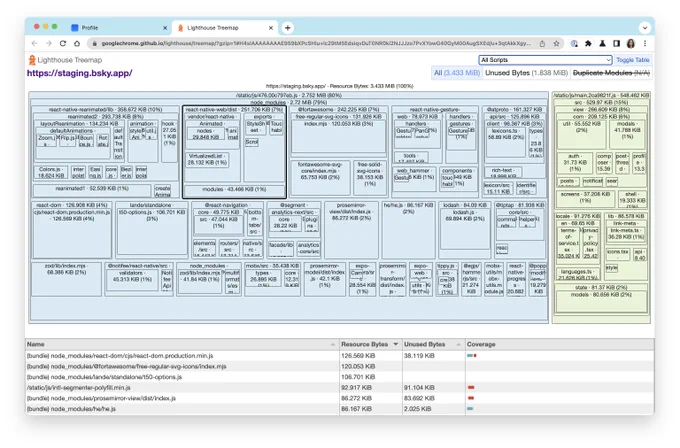The image size is (680, 448).
Task: Click the reanimated1 52.539 KiB block
Action: (x=92, y=190)
